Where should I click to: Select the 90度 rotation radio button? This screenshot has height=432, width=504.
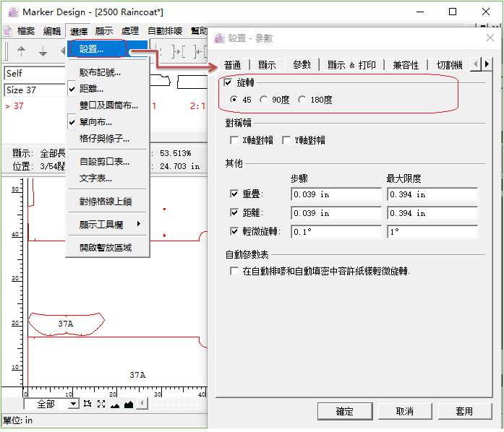pyautogui.click(x=264, y=100)
